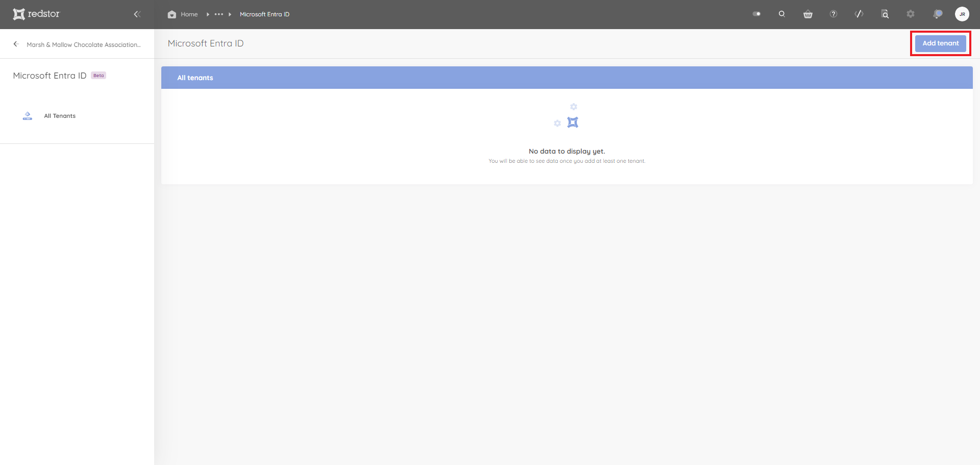Screen dimensions: 980x465
Task: Click the Microsoft Entra ID page heading
Action: [x=206, y=43]
